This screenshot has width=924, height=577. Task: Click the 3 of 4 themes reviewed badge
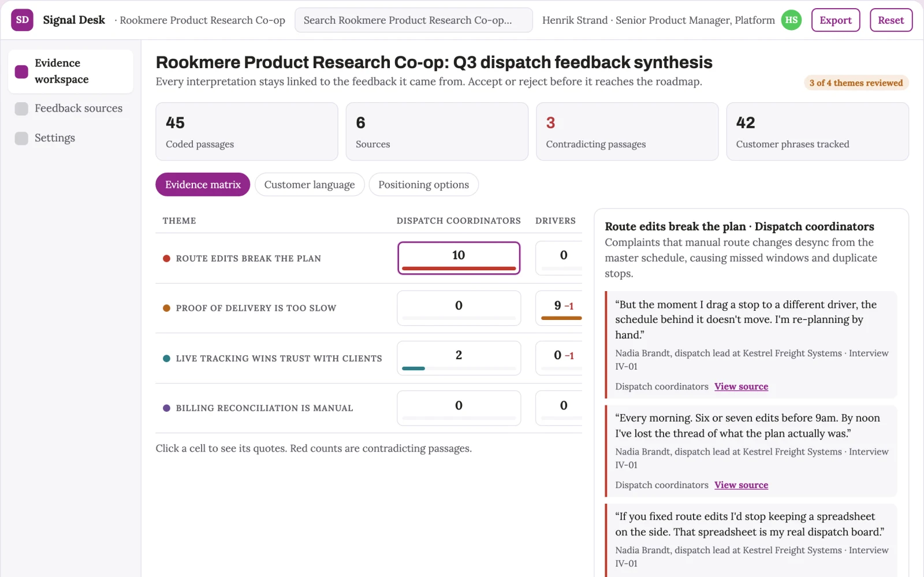pos(856,83)
